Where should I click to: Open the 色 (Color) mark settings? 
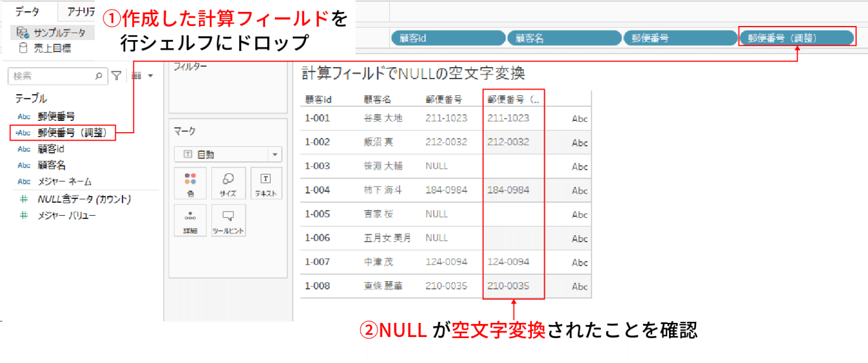[x=190, y=183]
